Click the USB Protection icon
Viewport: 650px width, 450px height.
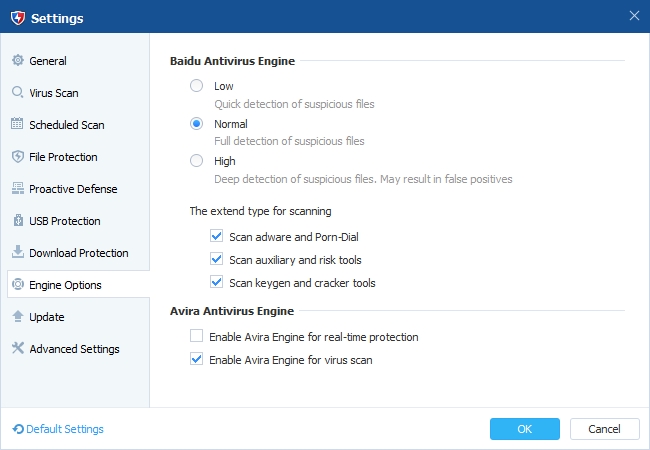(x=17, y=221)
